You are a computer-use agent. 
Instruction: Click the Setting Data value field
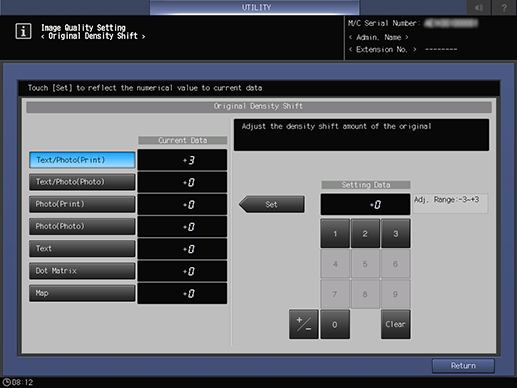(365, 204)
